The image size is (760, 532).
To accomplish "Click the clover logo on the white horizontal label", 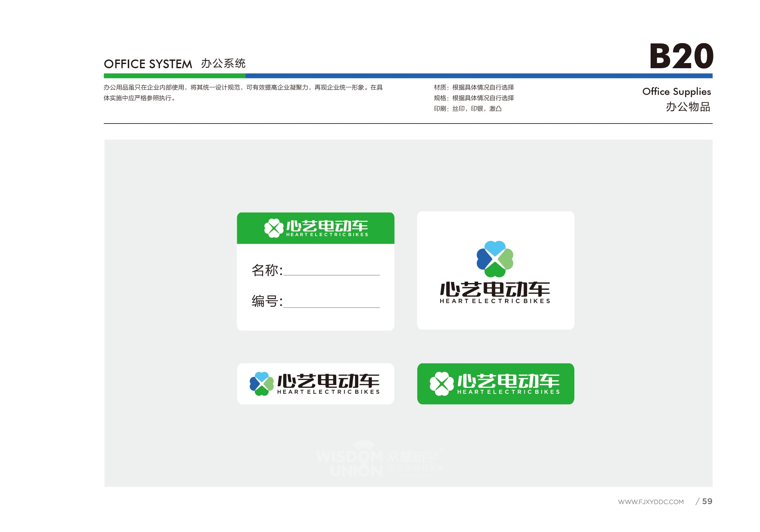I will [x=262, y=384].
